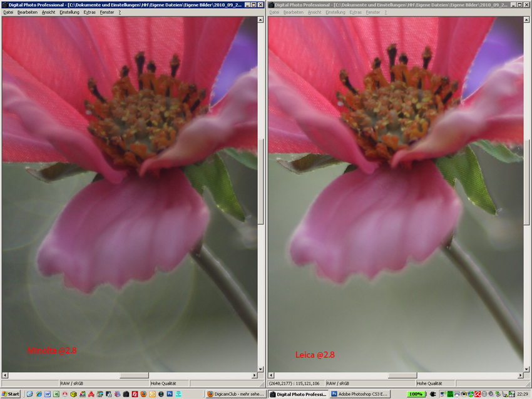Click right arrow of left window horizontal scrollbar

tap(254, 375)
